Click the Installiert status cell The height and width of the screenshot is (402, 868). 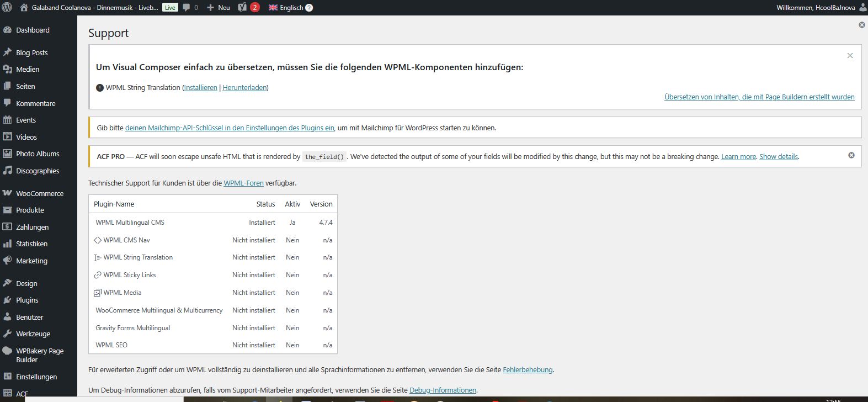(262, 223)
